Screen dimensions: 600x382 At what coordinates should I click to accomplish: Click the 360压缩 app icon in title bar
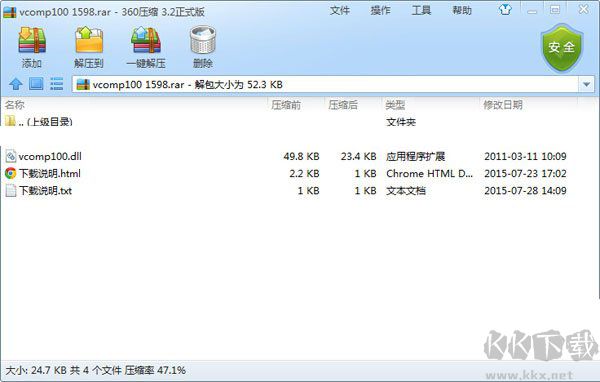(x=10, y=12)
